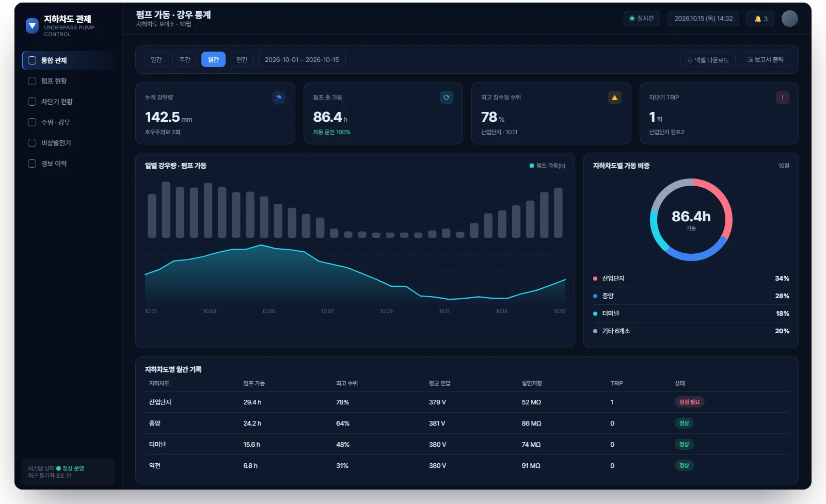The width and height of the screenshot is (826, 504).
Task: Click the 평균 전압 column header
Action: [440, 383]
